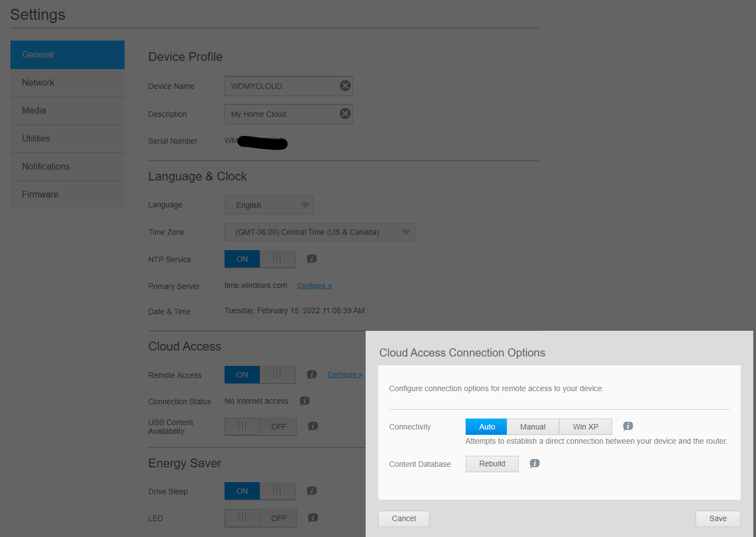
Task: Show info for Content Database
Action: click(535, 463)
